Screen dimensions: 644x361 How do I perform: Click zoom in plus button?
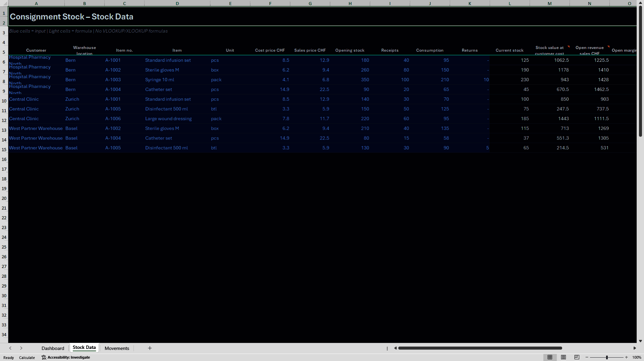pos(626,357)
